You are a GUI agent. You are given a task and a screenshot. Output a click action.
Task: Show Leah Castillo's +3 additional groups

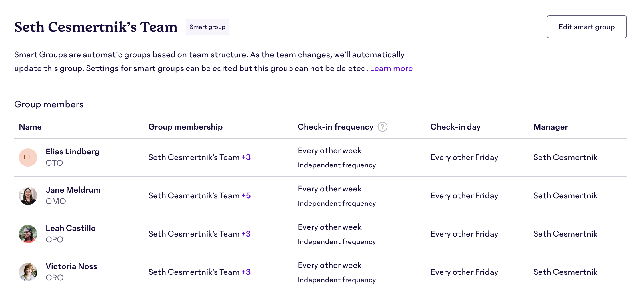[246, 234]
